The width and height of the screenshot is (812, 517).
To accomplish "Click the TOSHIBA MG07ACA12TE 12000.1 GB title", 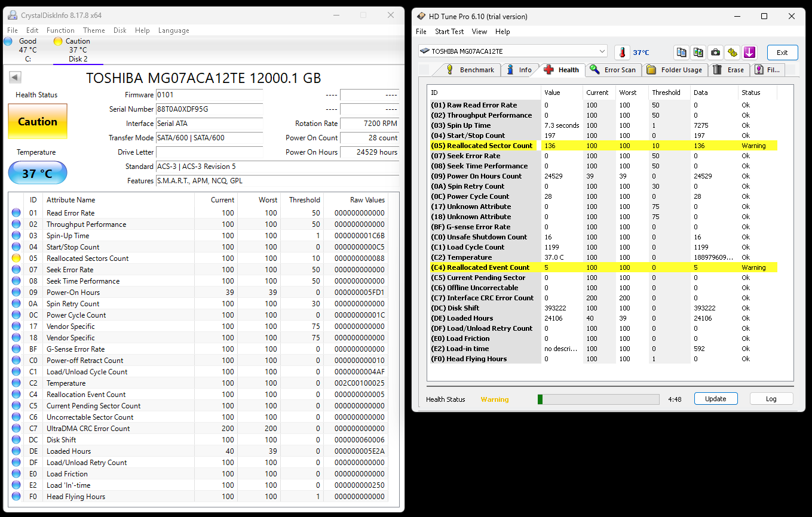I will coord(204,78).
